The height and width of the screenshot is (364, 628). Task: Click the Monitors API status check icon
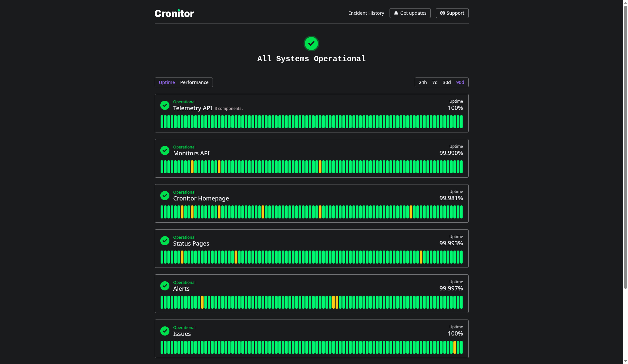click(165, 150)
